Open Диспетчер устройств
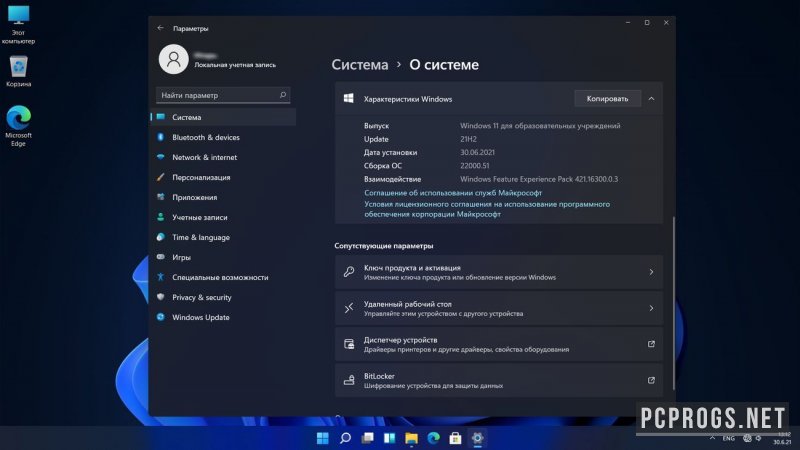 [498, 344]
